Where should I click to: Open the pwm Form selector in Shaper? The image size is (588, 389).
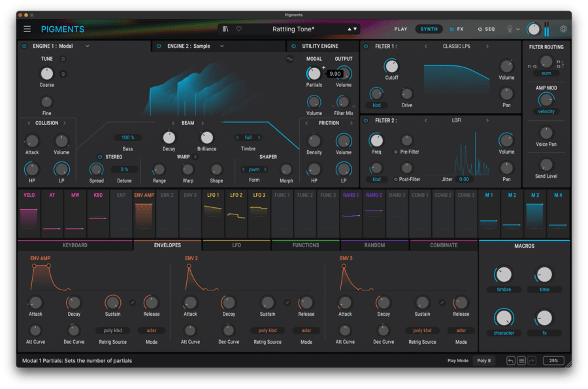[253, 169]
